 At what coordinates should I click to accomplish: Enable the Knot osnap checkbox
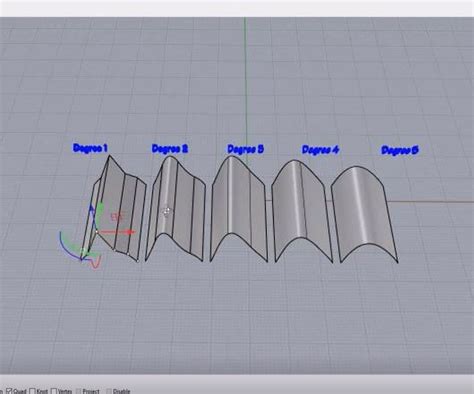(x=32, y=391)
